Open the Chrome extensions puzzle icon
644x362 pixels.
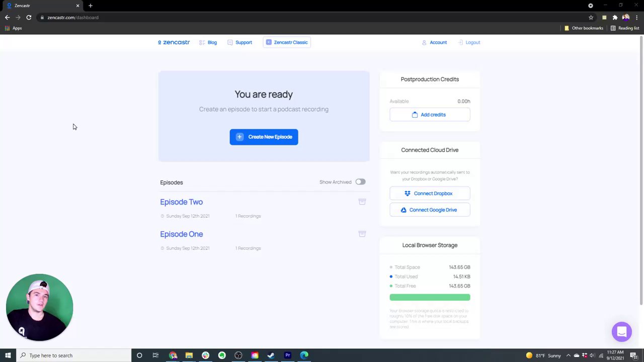point(615,17)
